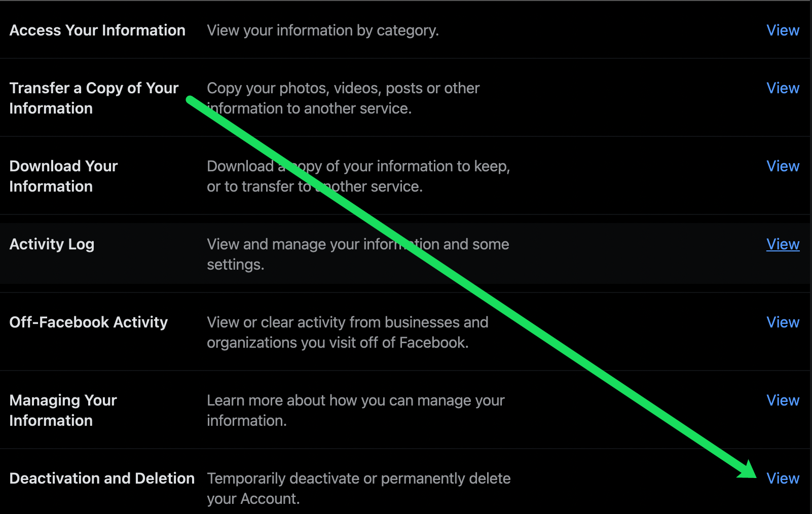Open the Activity Log View link
This screenshot has width=812, height=514.
(x=783, y=244)
